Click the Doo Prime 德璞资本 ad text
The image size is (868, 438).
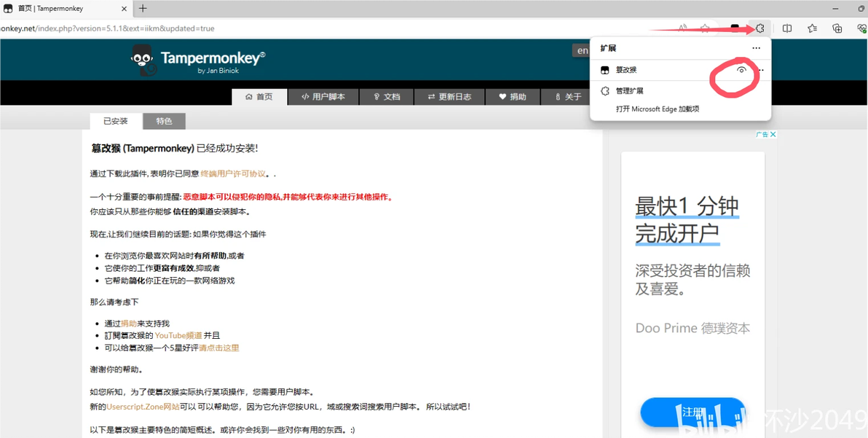(693, 329)
